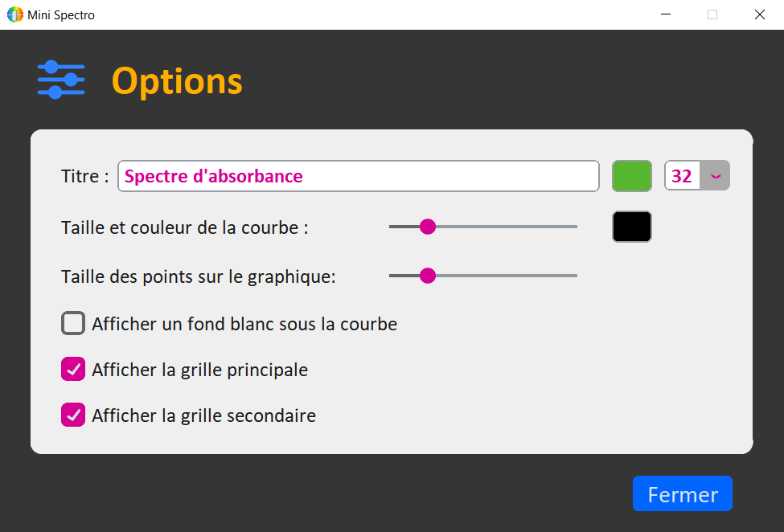784x532 pixels.
Task: Open the black curve color swatch
Action: [x=632, y=227]
